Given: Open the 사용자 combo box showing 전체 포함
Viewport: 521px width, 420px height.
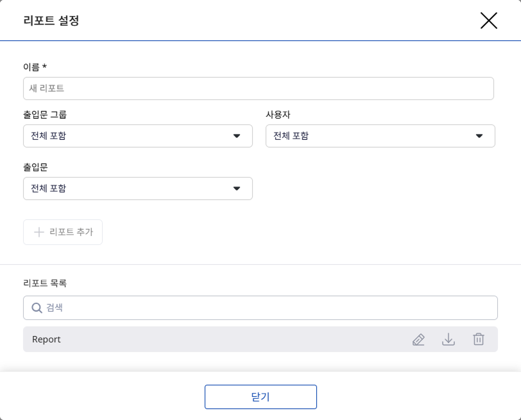Looking at the screenshot, I should pos(372,136).
